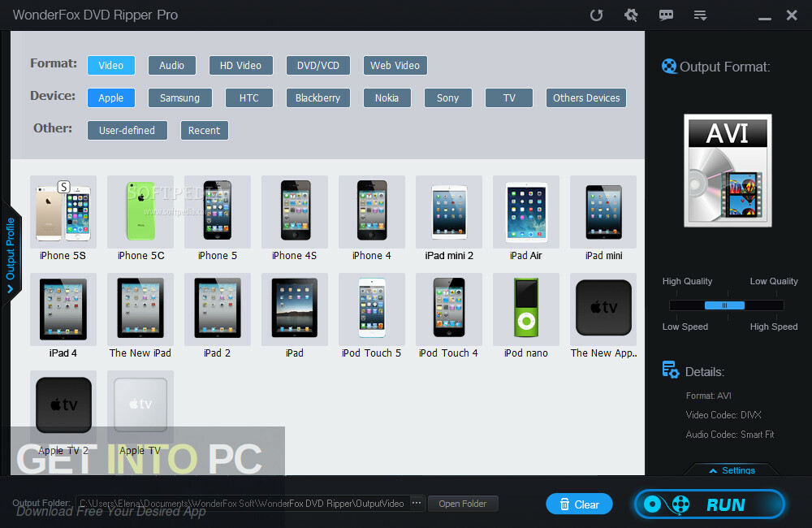Select the iPhone 5S profile thumbnail
Image resolution: width=812 pixels, height=528 pixels.
[63, 211]
